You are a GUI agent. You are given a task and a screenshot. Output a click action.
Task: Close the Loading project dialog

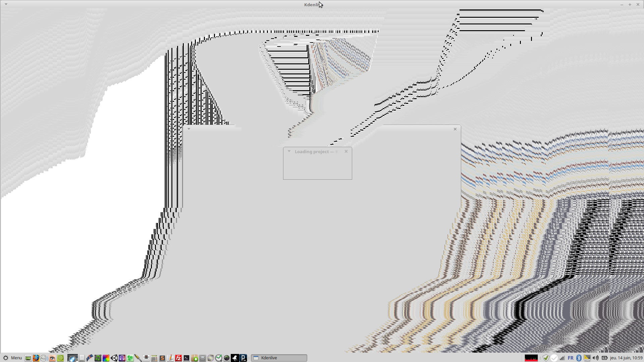346,152
